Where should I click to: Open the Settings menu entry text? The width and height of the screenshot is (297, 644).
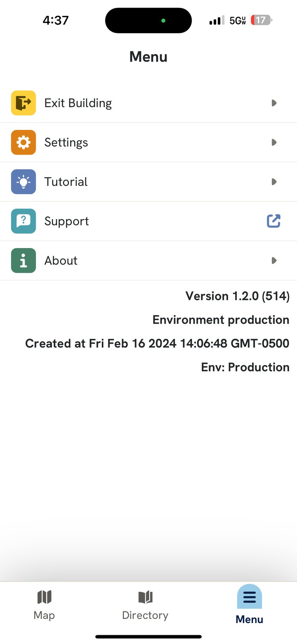(x=66, y=142)
